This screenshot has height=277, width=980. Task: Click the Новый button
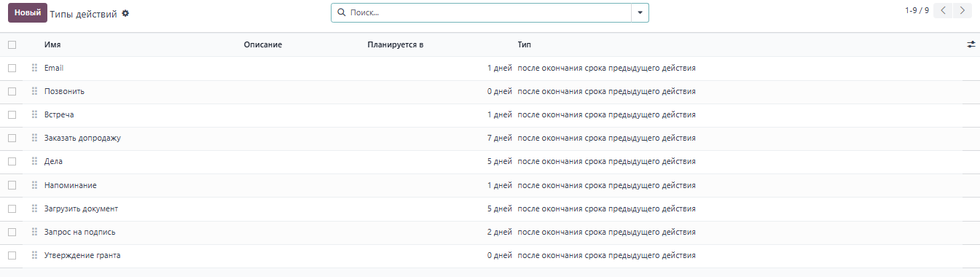[28, 13]
